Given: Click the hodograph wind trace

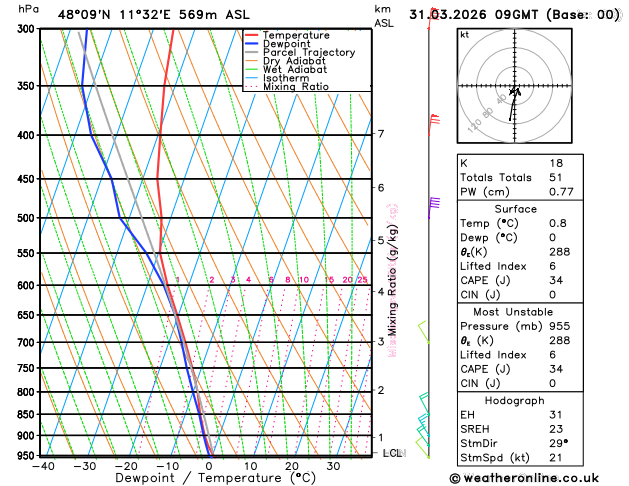Looking at the screenshot, I should click(x=513, y=103).
